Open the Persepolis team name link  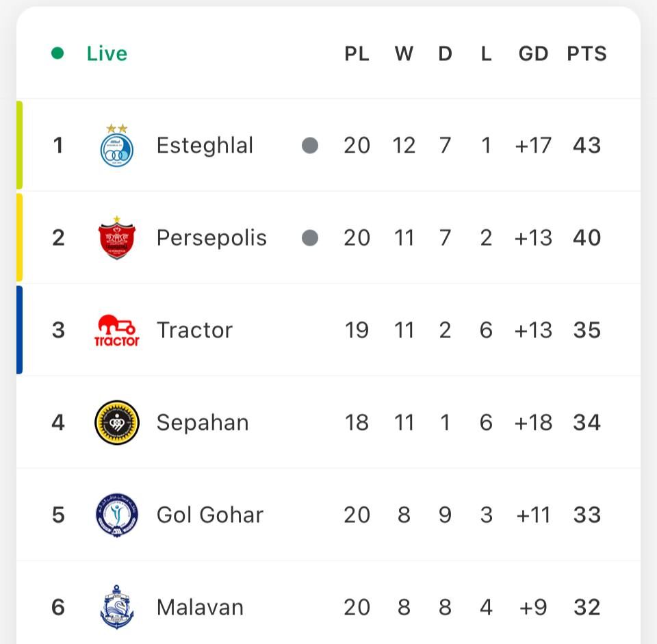click(211, 237)
